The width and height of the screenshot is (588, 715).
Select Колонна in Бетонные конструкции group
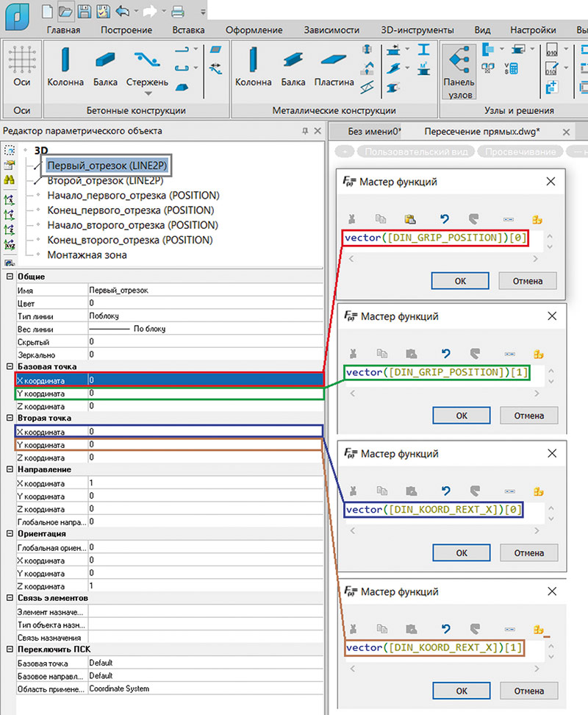click(65, 66)
